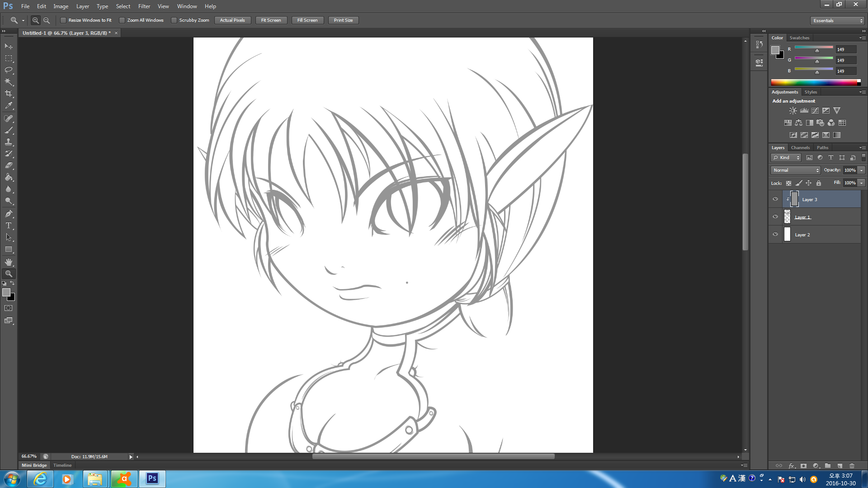Switch to the Channels tab
Screen dimensions: 868x488
coord(800,148)
